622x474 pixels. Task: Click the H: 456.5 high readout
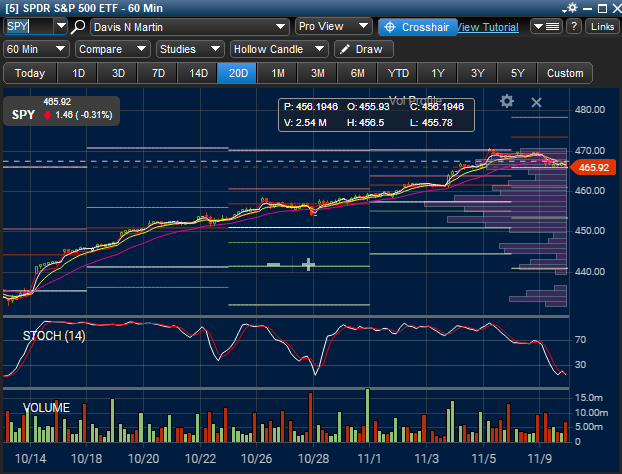point(365,123)
